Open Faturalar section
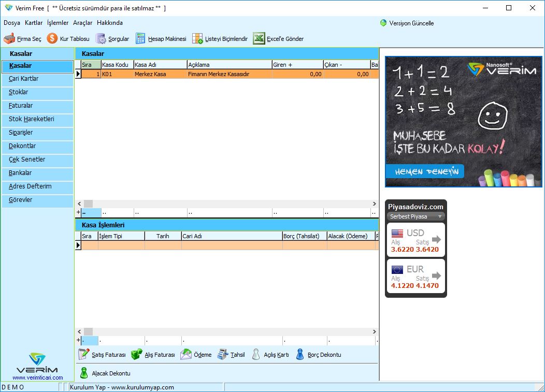 (x=37, y=106)
